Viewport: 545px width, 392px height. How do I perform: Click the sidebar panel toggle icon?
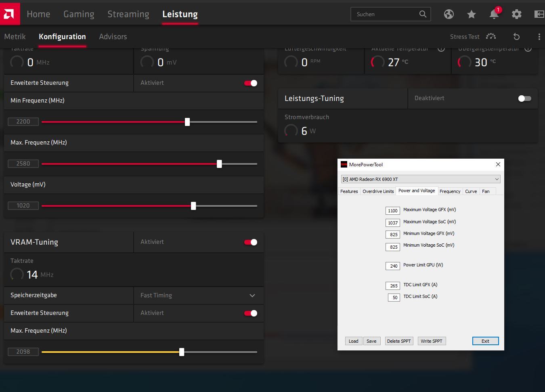tap(539, 14)
